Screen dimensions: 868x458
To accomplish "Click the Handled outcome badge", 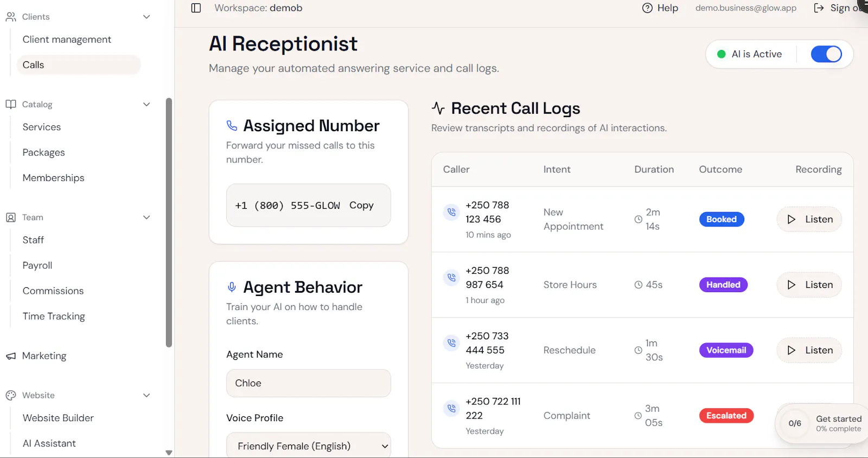I will pos(723,285).
